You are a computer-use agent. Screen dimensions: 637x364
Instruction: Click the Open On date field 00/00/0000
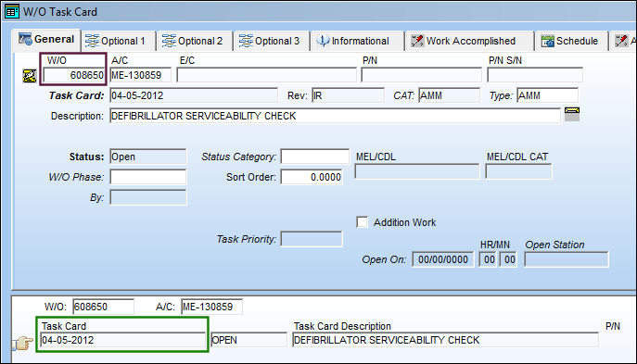coord(443,259)
